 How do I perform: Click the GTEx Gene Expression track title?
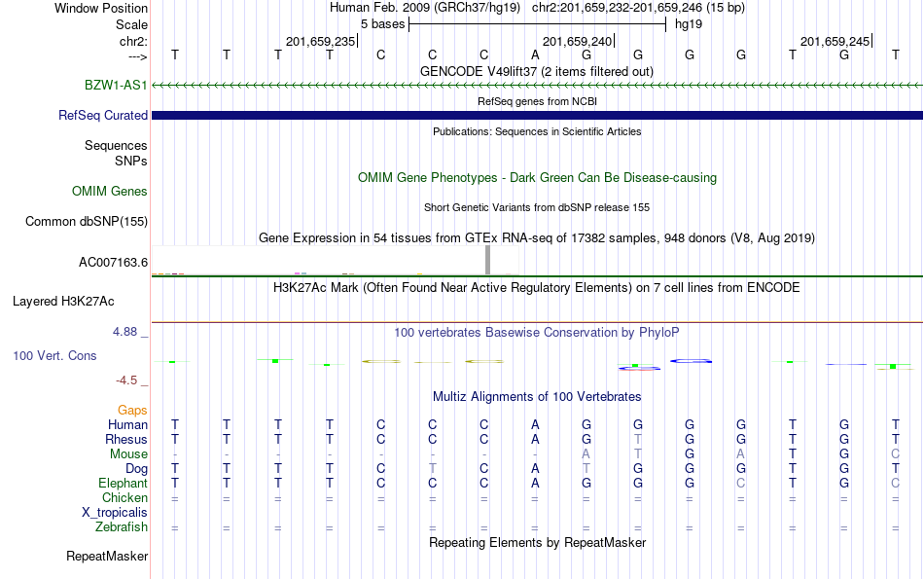click(x=537, y=237)
